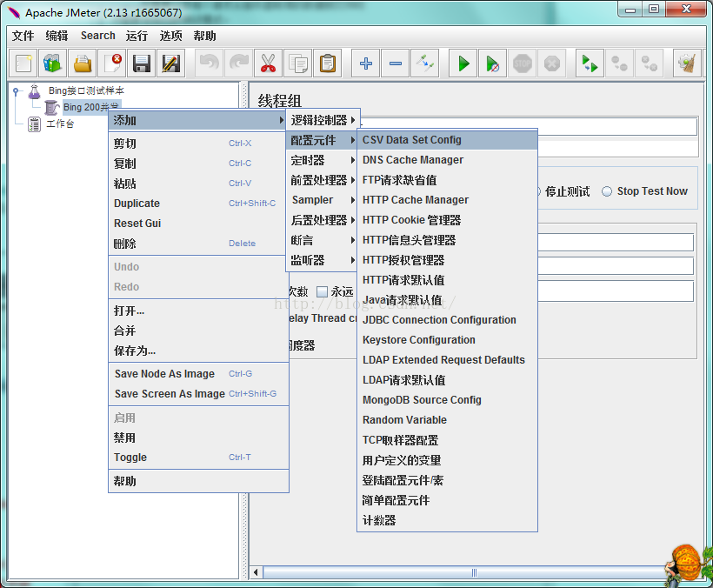Screen dimensions: 713x588
Task: Click the Remote Shutdown All icon
Action: click(649, 63)
